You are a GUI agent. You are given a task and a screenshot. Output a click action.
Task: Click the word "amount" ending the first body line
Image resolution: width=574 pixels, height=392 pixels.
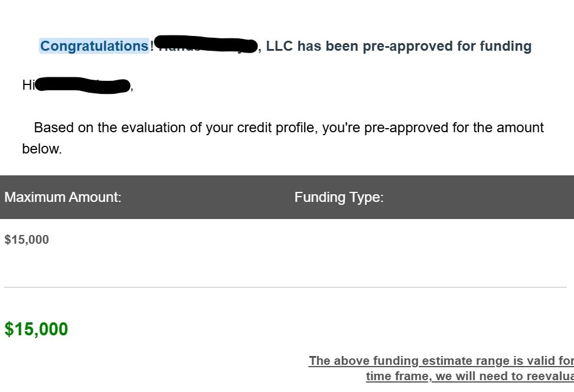[520, 128]
